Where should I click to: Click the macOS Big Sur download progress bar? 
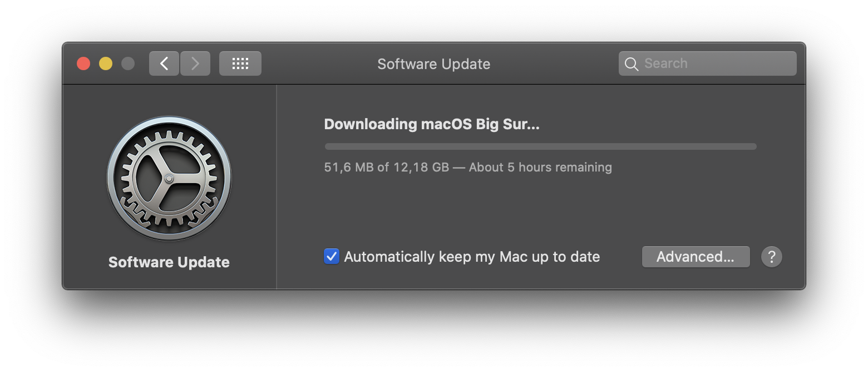click(540, 146)
